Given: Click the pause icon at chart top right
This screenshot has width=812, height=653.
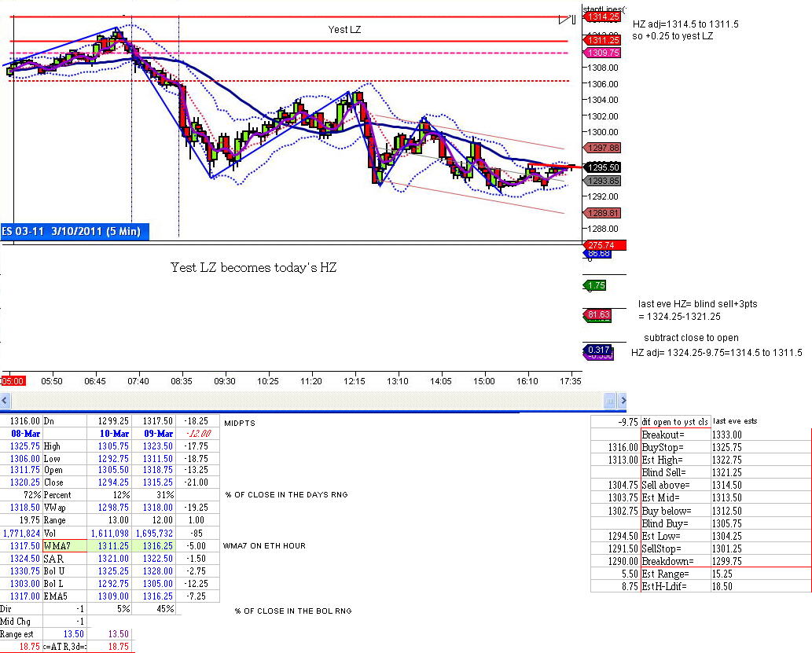Looking at the screenshot, I should (x=573, y=20).
